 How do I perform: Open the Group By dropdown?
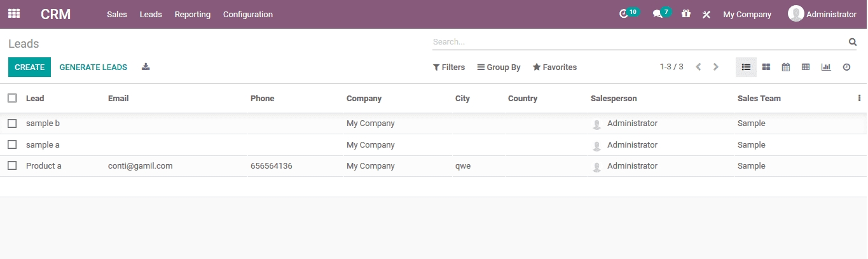click(x=499, y=67)
